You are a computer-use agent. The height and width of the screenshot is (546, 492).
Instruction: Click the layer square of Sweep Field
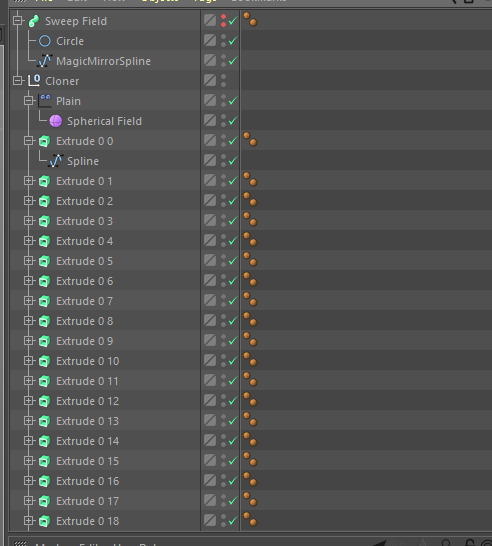coord(210,20)
